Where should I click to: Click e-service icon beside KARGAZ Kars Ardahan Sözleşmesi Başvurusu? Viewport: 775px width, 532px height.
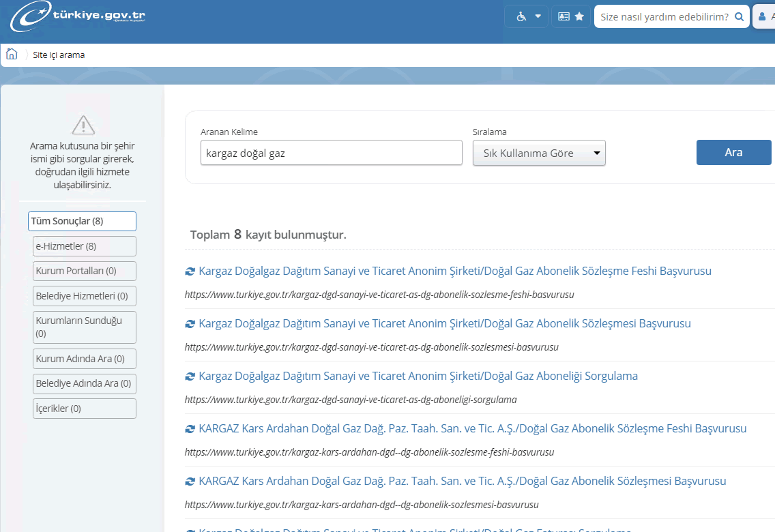(190, 481)
